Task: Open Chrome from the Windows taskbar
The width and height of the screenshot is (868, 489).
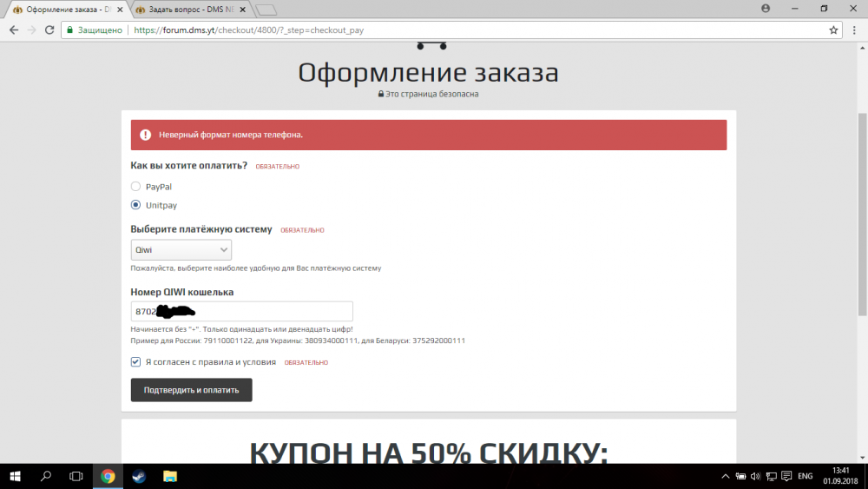Action: pos(108,476)
